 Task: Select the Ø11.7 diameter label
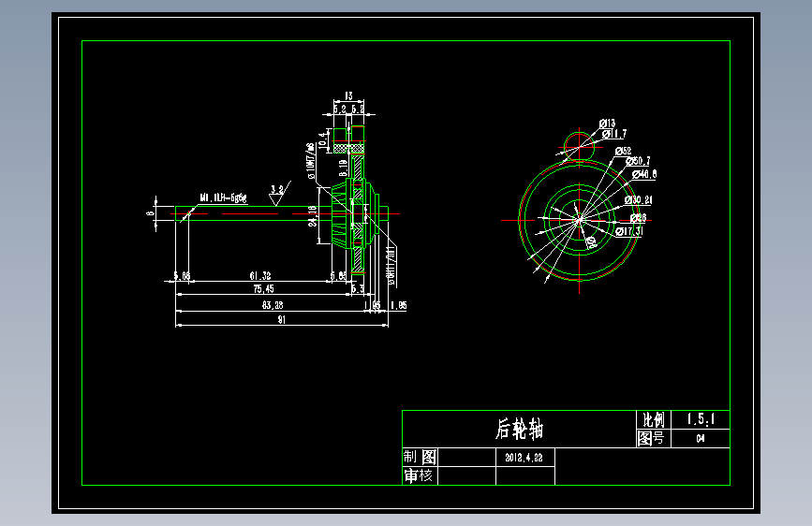614,134
